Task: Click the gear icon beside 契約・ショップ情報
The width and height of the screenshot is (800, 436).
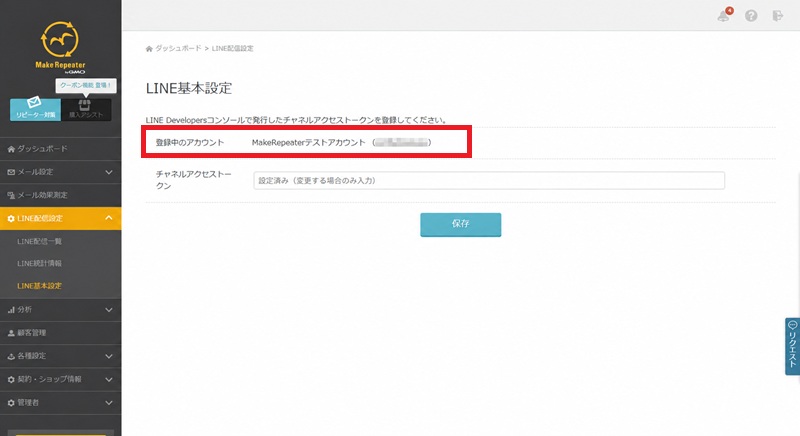Action: click(x=11, y=379)
